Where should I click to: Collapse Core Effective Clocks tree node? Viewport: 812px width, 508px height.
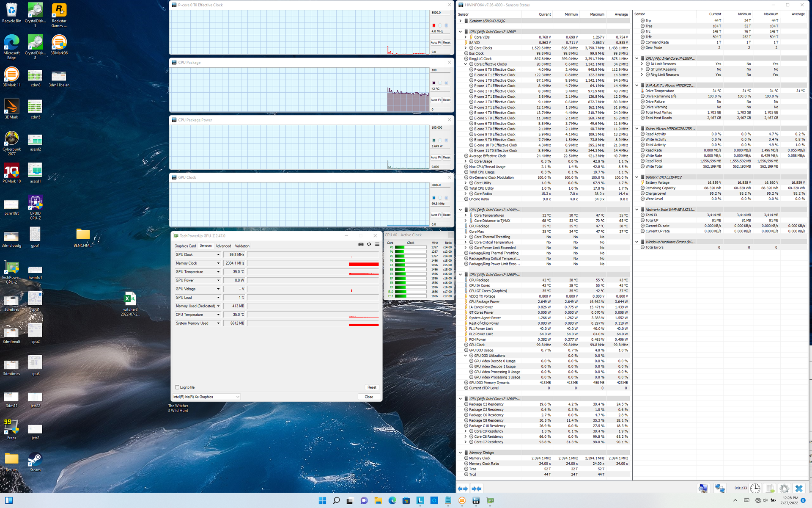[x=466, y=64]
